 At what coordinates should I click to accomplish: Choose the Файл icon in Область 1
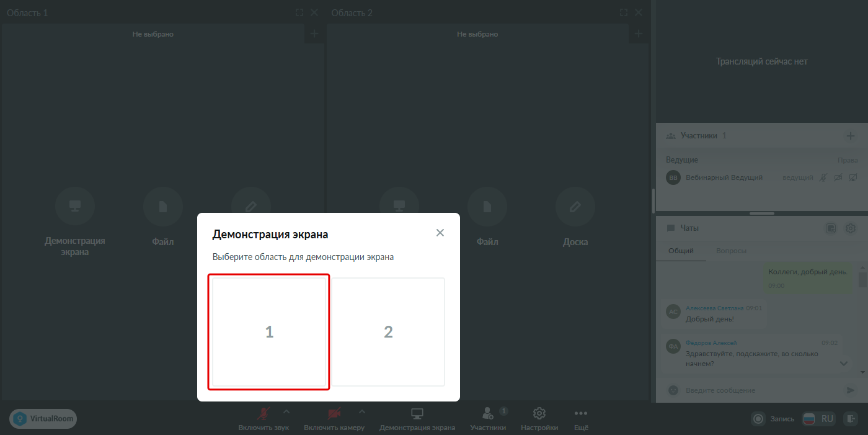point(163,207)
